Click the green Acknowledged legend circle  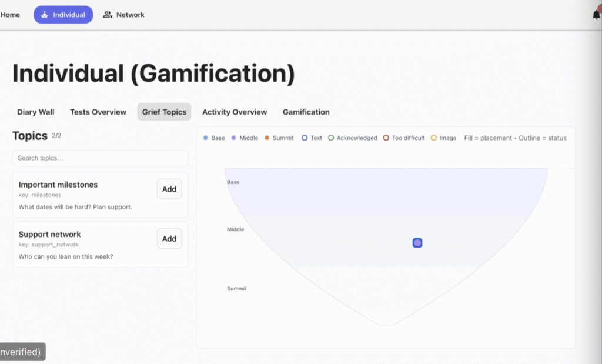pos(331,138)
